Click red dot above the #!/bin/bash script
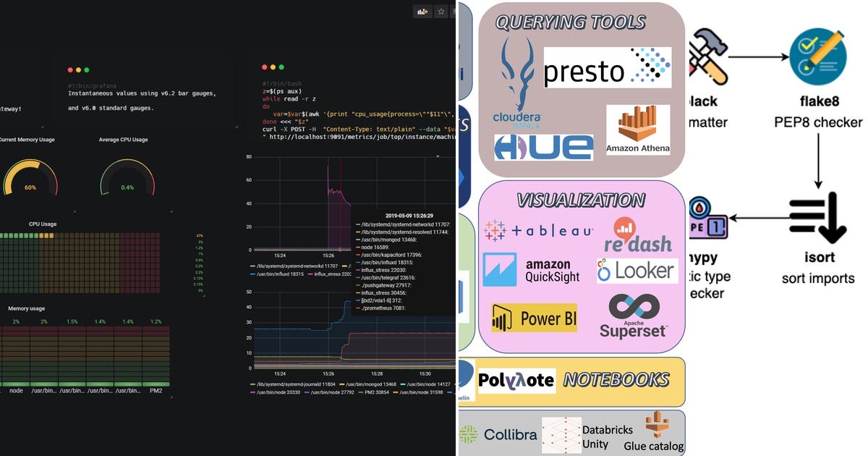Viewport: 868px width, 456px height. [265, 67]
